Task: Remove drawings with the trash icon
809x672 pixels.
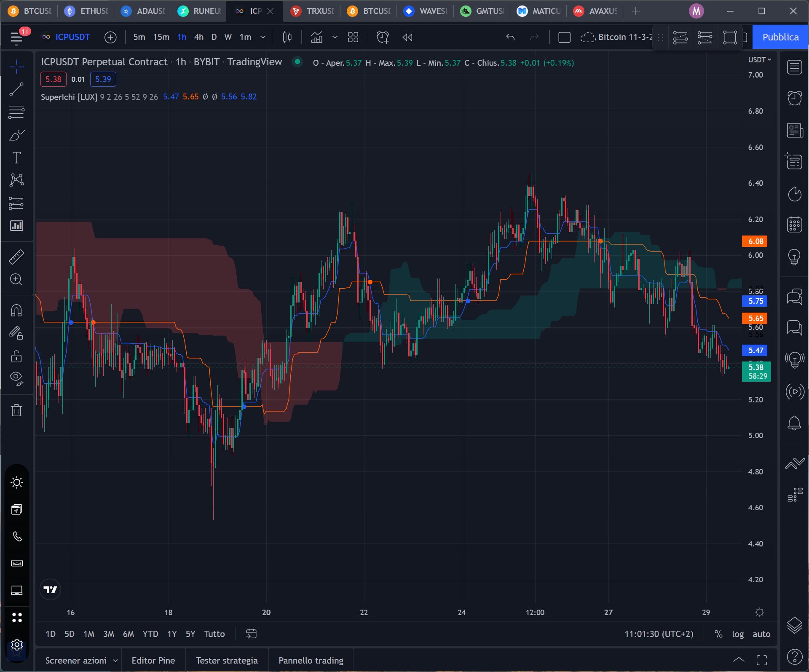Action: tap(16, 410)
